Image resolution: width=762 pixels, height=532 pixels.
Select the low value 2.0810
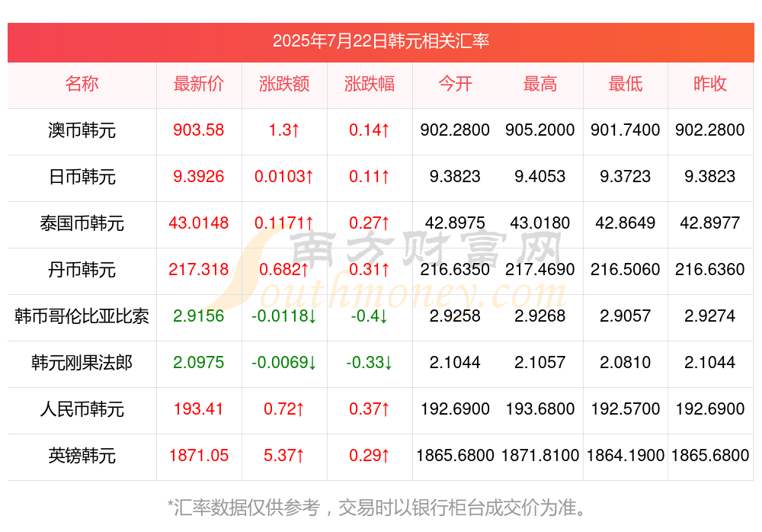coord(626,363)
